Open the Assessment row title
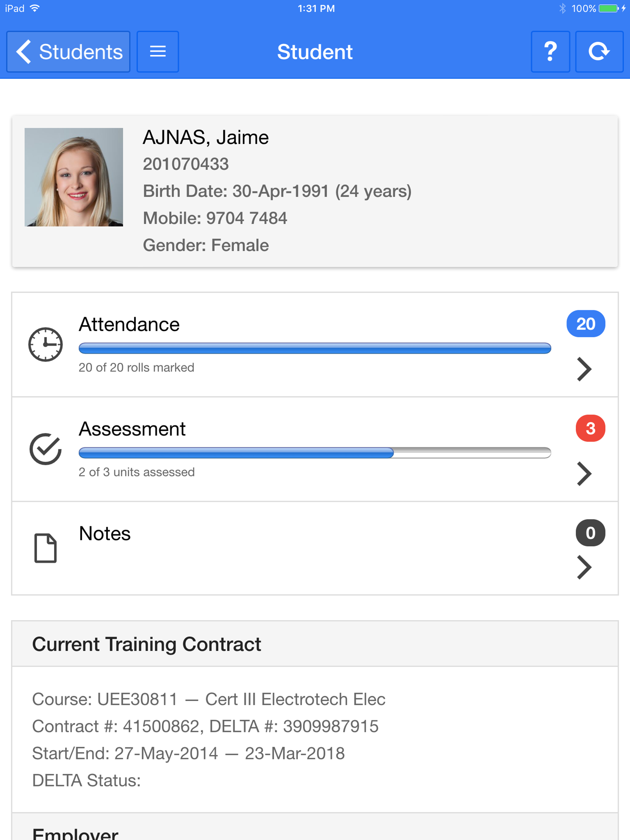The height and width of the screenshot is (840, 630). click(132, 429)
